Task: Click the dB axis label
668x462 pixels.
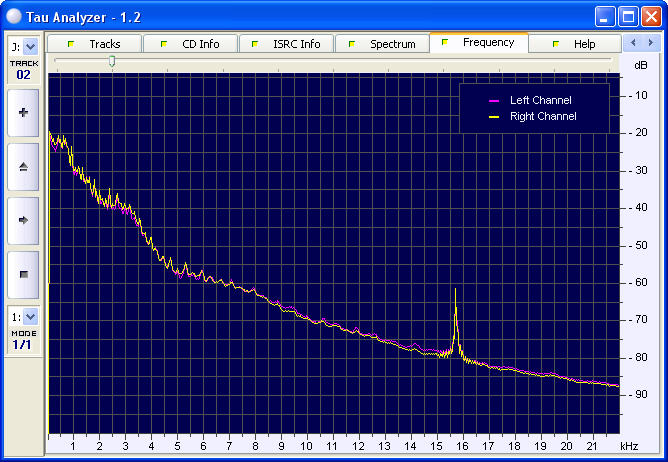Action: tap(641, 65)
